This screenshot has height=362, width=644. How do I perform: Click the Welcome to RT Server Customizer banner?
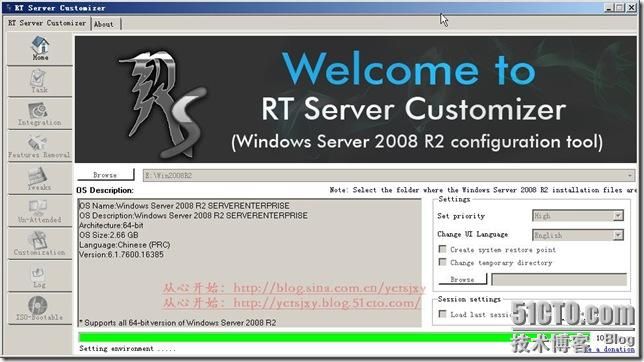click(356, 99)
